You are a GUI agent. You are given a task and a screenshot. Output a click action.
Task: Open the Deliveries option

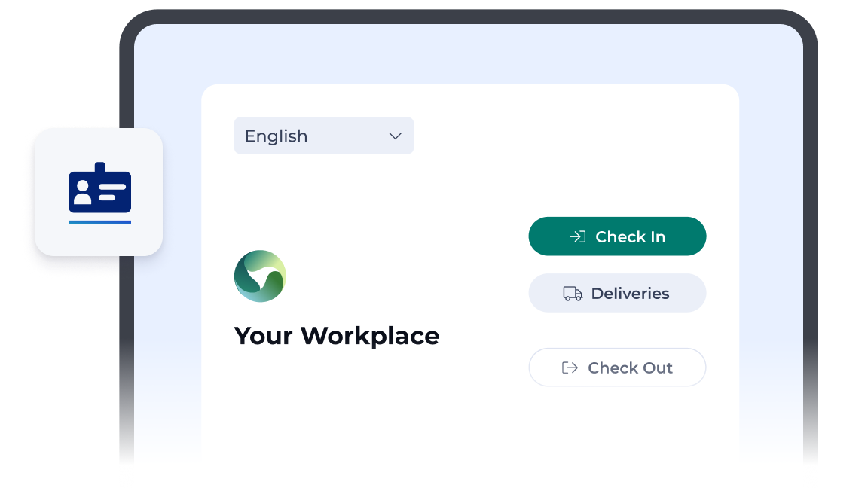(617, 293)
